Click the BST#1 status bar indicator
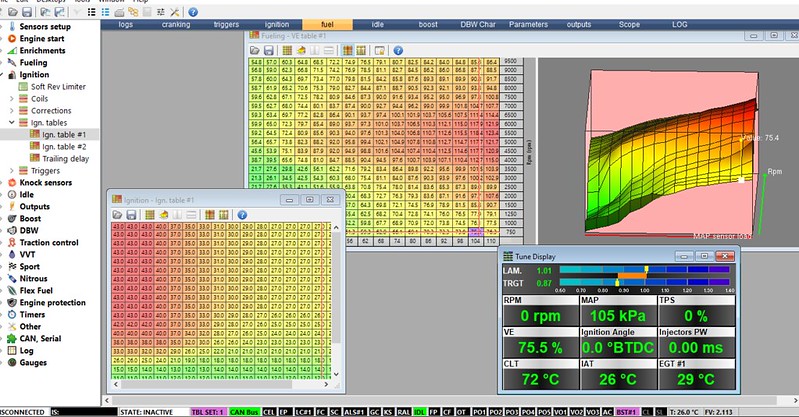This screenshot has width=799, height=417. pos(626,412)
